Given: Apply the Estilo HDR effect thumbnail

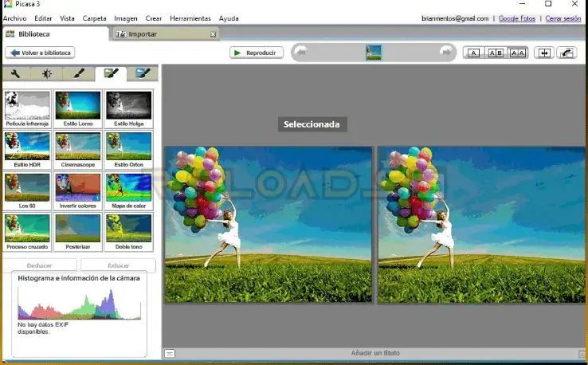Looking at the screenshot, I should pyautogui.click(x=27, y=148).
